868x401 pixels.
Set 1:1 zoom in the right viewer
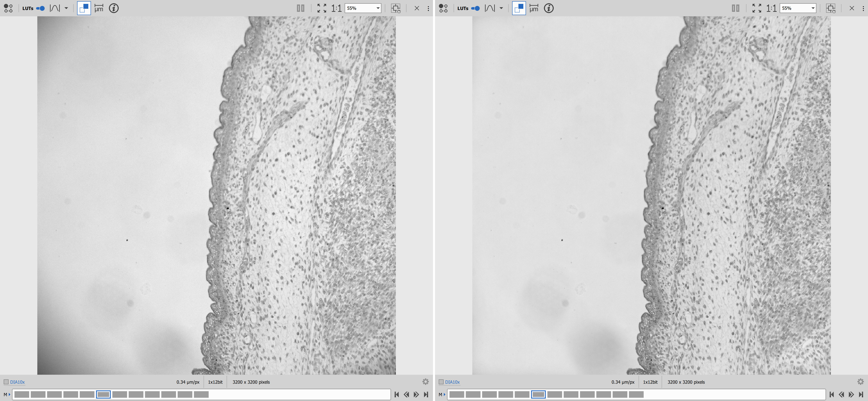coord(771,8)
